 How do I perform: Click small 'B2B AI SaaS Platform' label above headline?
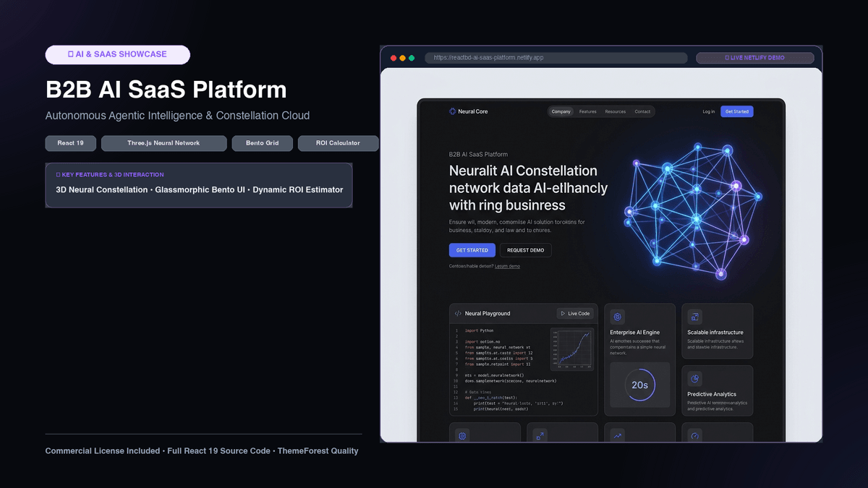coord(478,155)
